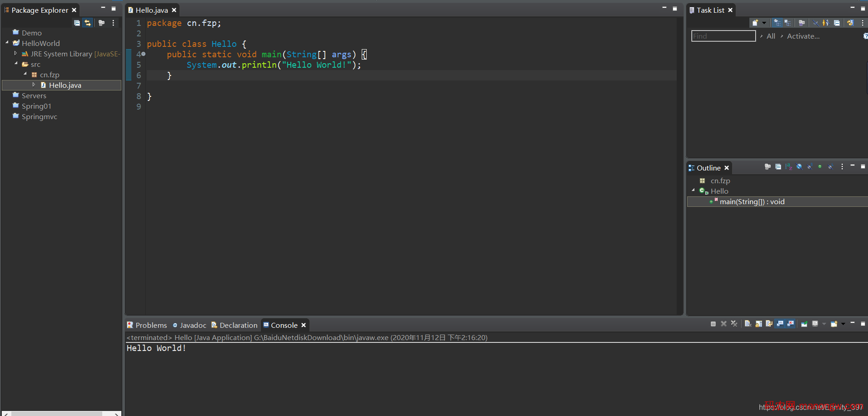Viewport: 868px width, 416px height.
Task: Click Pin Console icon
Action: (x=804, y=324)
